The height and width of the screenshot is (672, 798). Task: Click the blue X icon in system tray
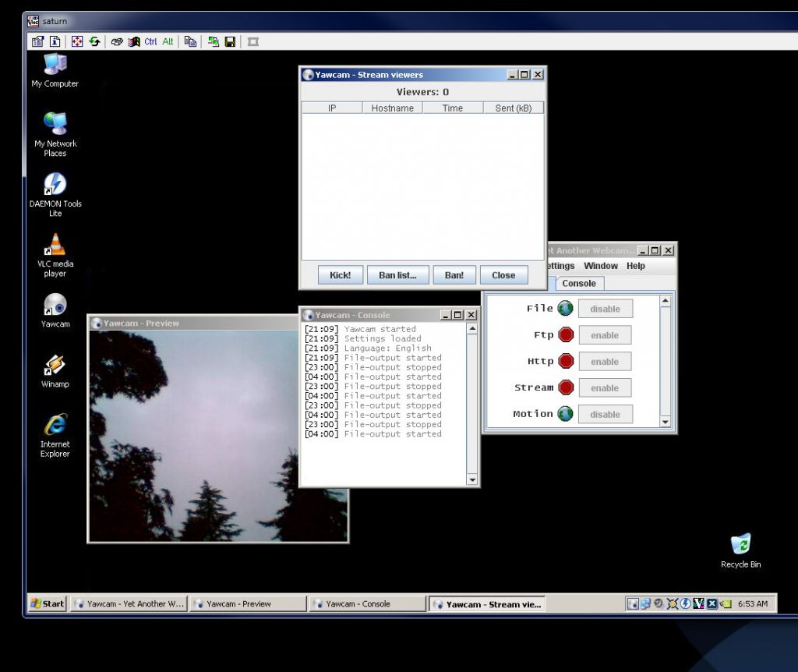point(712,603)
